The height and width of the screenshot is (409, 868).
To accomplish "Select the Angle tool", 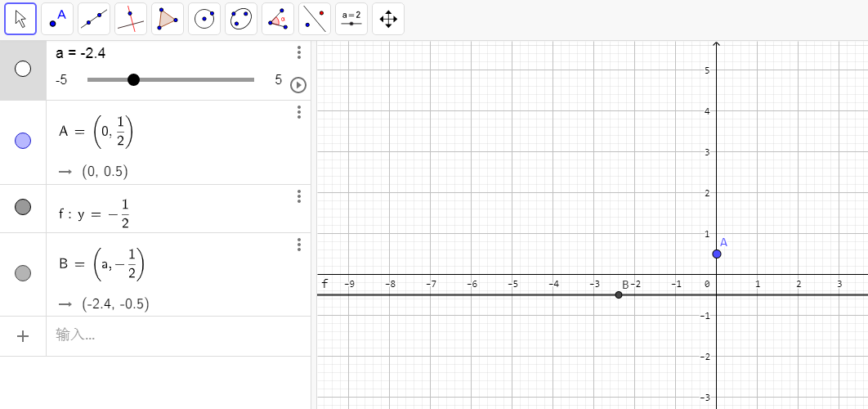I will [x=278, y=18].
